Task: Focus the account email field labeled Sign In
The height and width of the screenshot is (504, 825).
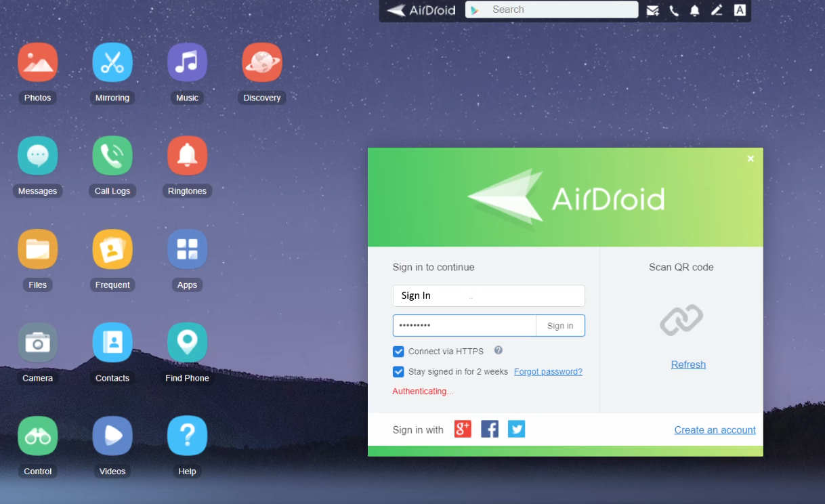Action: point(489,295)
